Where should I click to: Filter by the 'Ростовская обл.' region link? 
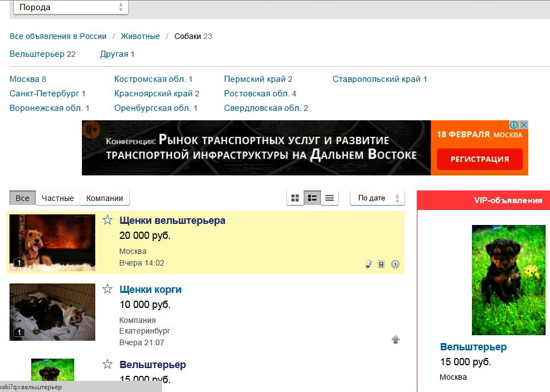[256, 94]
